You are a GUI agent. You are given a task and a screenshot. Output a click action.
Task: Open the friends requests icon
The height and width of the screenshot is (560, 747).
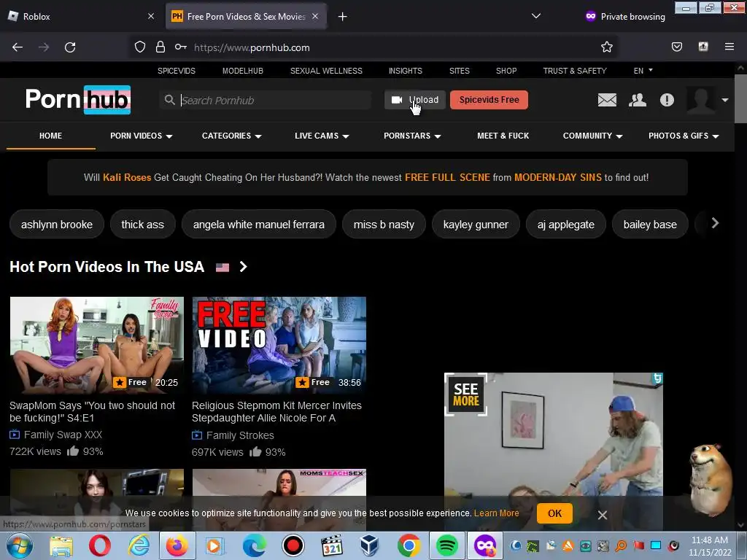638,100
